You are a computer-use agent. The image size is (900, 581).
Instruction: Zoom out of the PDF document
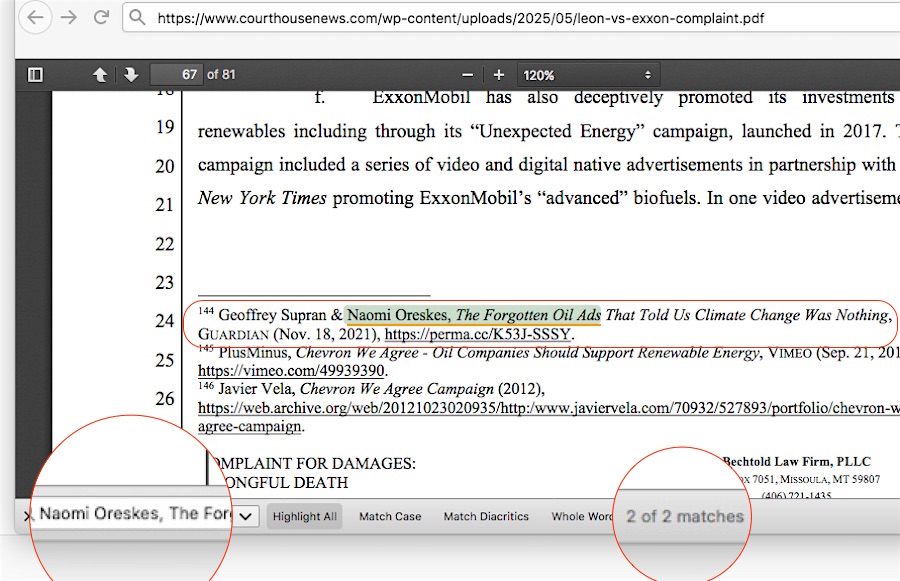pyautogui.click(x=467, y=75)
